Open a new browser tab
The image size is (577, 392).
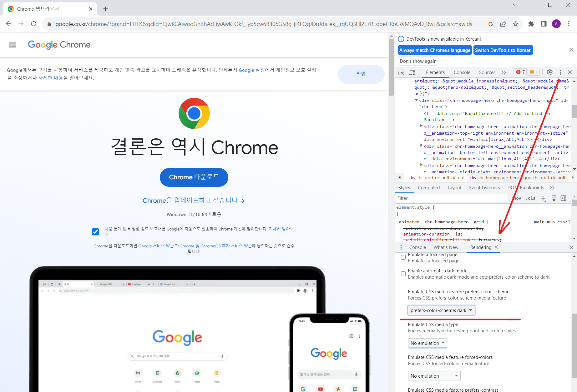(x=106, y=9)
